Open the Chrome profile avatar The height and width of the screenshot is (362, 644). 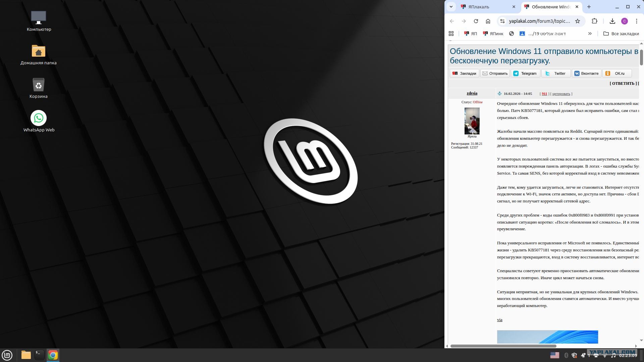(625, 21)
